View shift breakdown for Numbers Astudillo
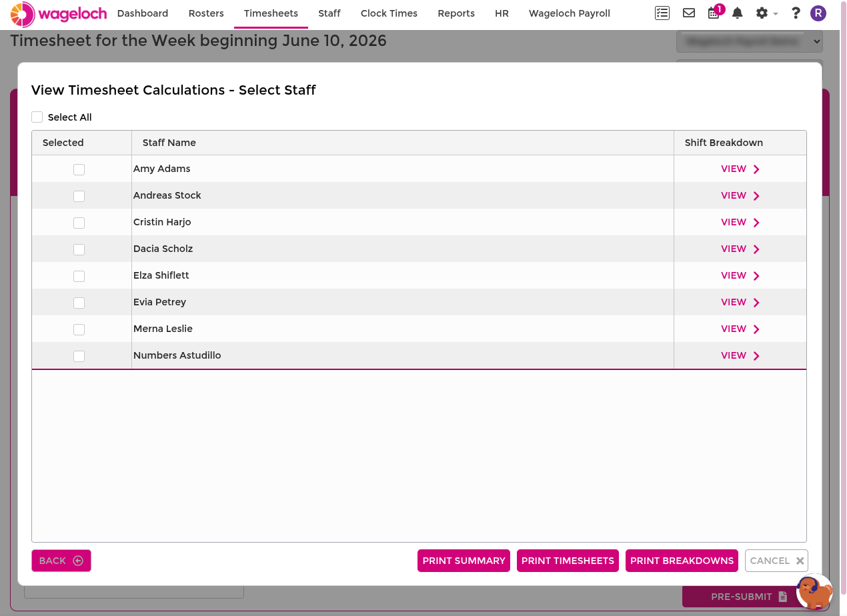Screen dimensions: 847x616 click(x=740, y=355)
